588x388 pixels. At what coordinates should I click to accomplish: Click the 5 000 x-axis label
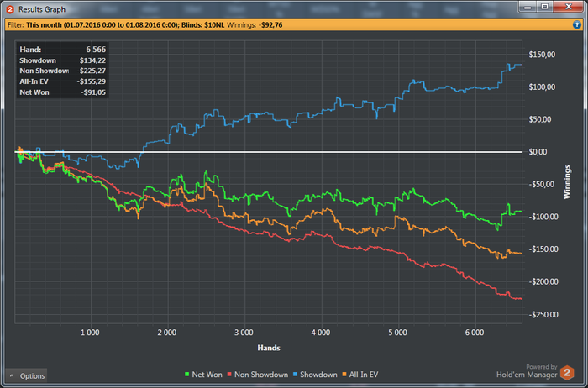tap(397, 333)
